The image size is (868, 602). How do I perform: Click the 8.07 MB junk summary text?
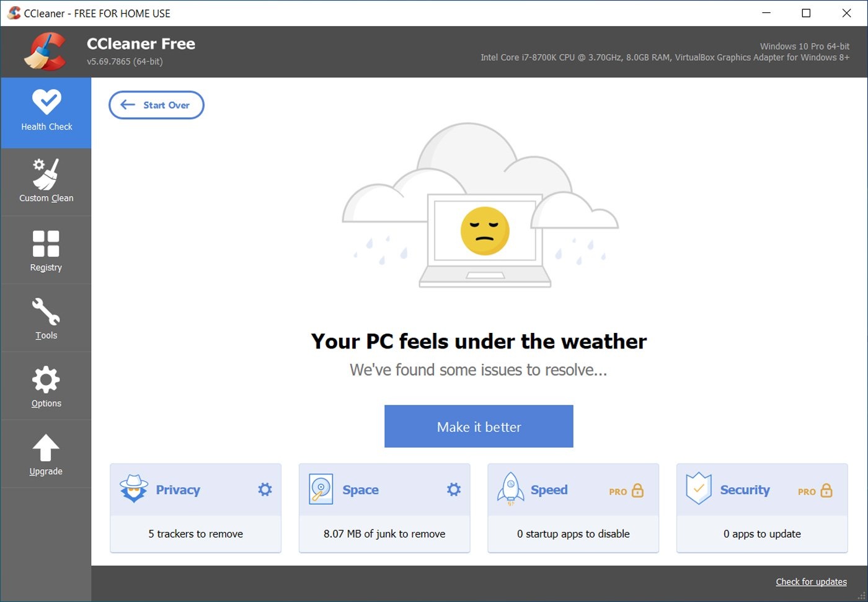(384, 534)
